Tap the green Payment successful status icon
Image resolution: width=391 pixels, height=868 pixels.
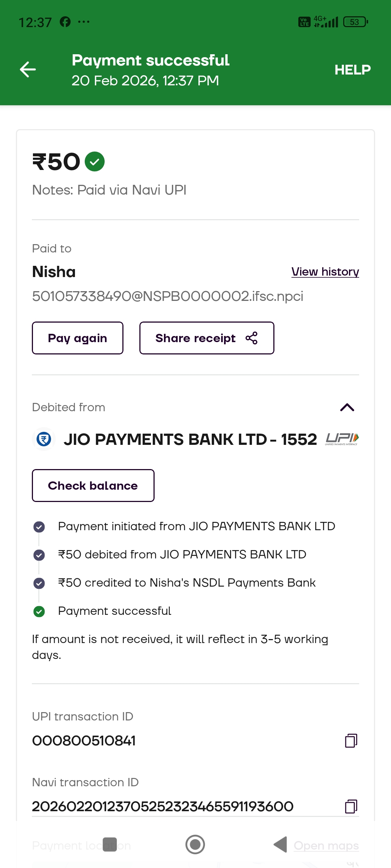pyautogui.click(x=39, y=611)
